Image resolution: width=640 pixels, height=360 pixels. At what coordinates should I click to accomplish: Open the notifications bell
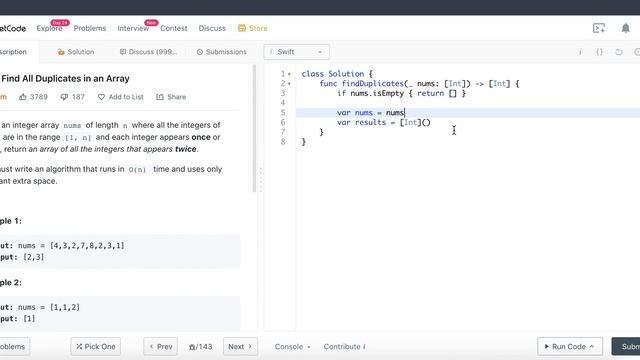tap(625, 28)
